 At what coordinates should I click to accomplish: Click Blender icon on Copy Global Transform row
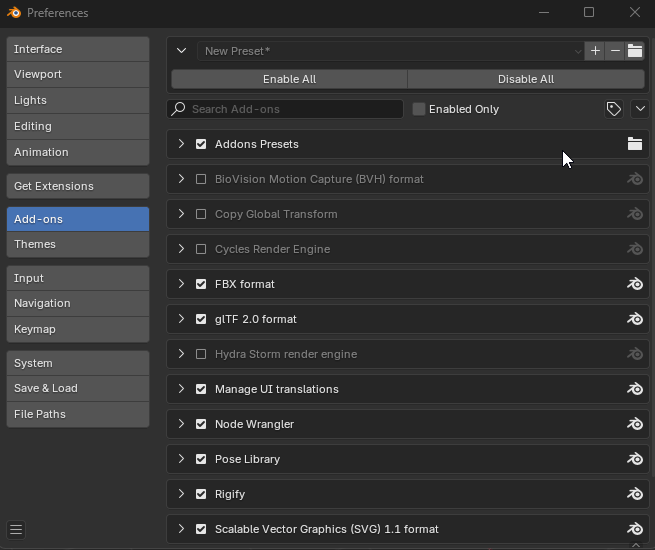pos(635,214)
